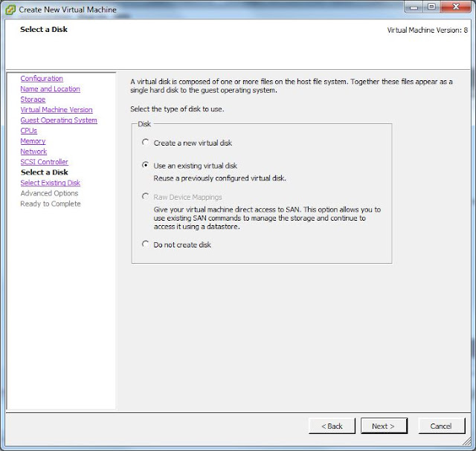Click the bold Select a Disk sidebar entry

45,172
